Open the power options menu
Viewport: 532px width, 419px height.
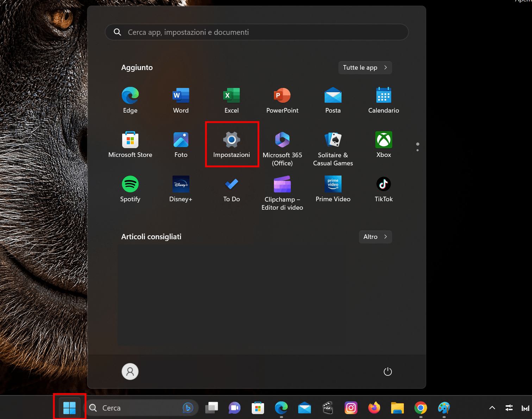(x=388, y=372)
